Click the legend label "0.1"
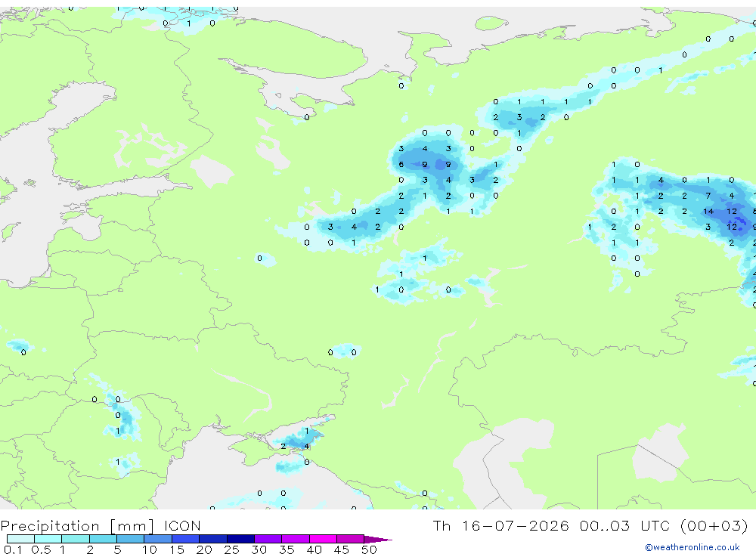Screen dimensions: 756x554 point(13,549)
